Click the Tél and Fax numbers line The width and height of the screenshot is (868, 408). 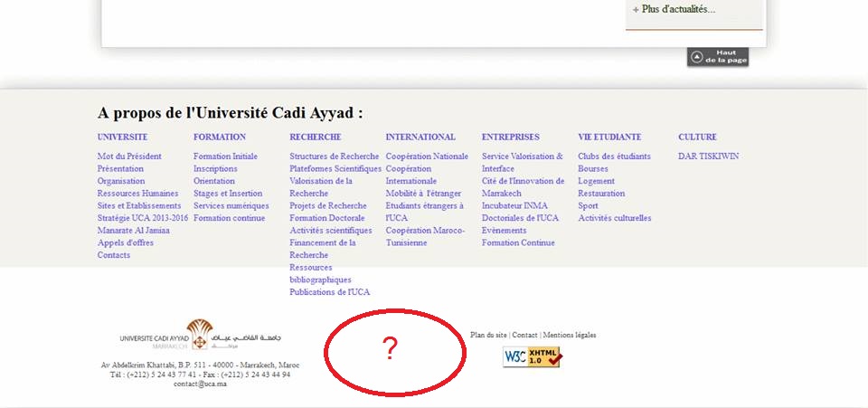coord(201,375)
